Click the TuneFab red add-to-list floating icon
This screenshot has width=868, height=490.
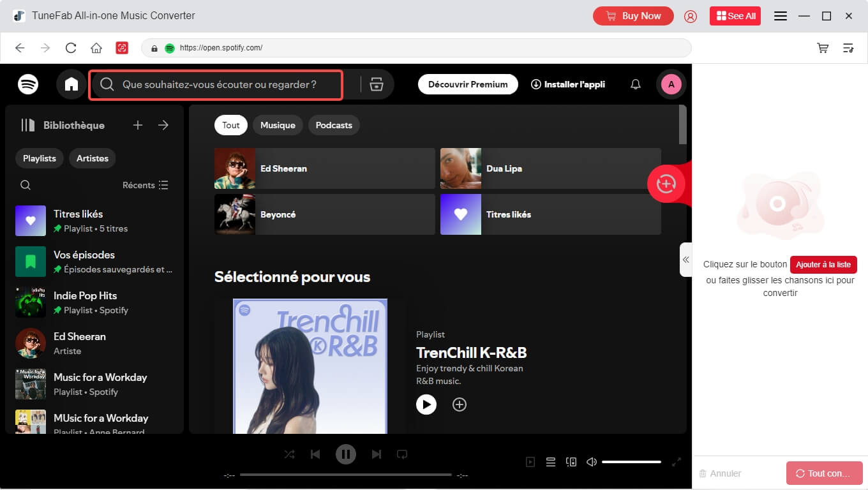(666, 184)
